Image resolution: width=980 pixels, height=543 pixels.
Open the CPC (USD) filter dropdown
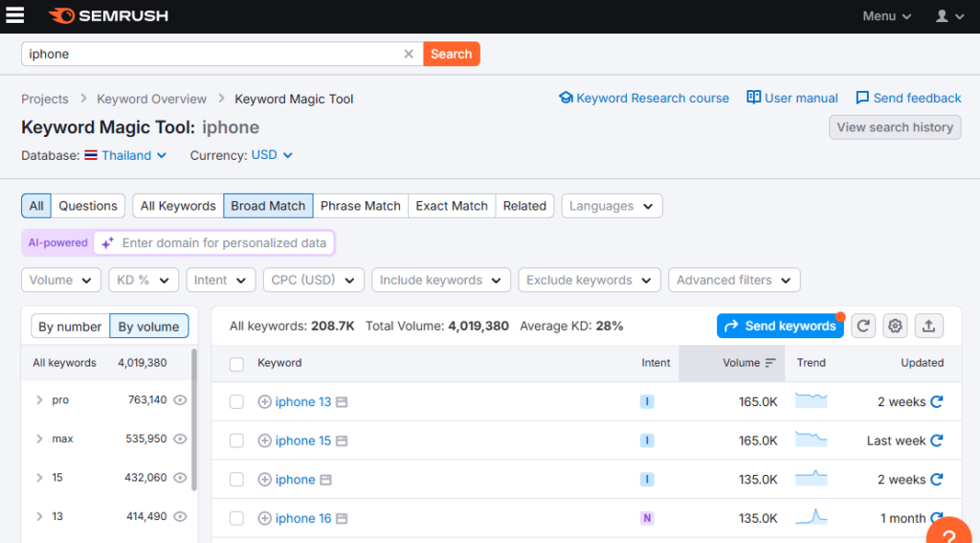pyautogui.click(x=313, y=280)
